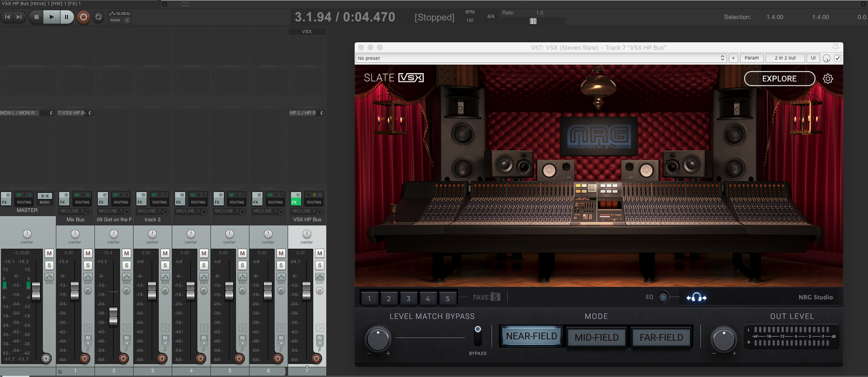This screenshot has width=868, height=377.
Task: Select VSX preset slot 5
Action: point(447,298)
